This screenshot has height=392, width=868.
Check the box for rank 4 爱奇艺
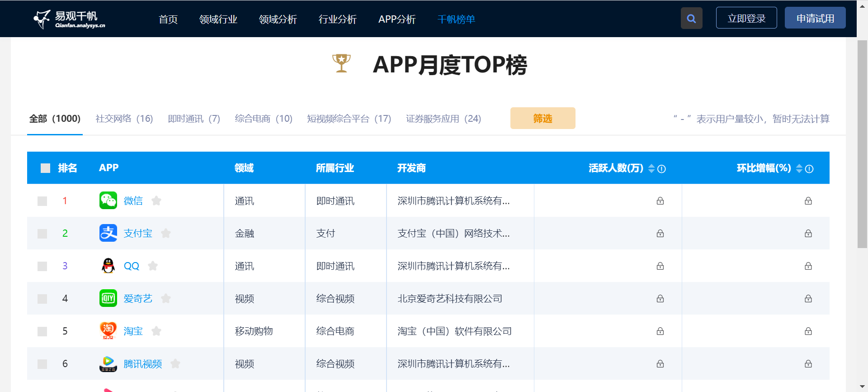(42, 299)
